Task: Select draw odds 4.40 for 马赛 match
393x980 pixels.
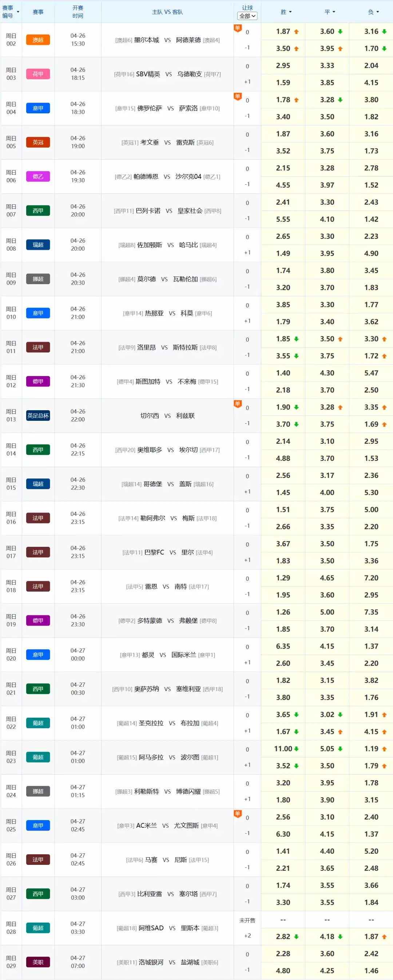Action: (327, 851)
